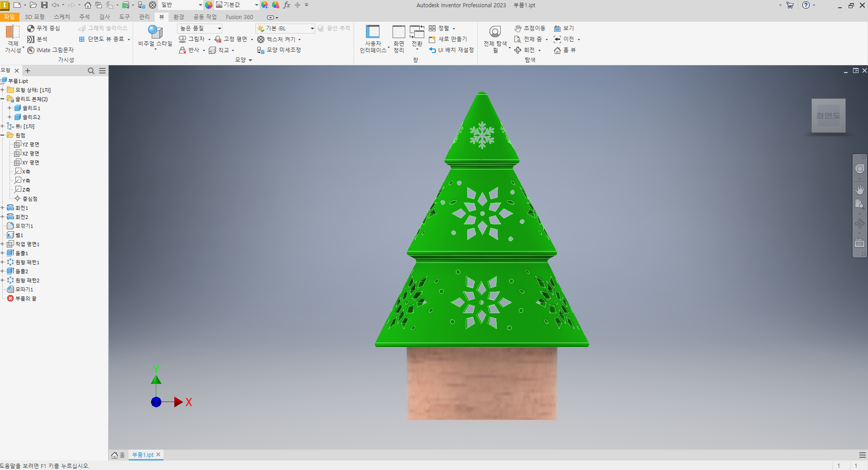Open the 일반 material dropdown
The image size is (868, 470).
[181, 5]
